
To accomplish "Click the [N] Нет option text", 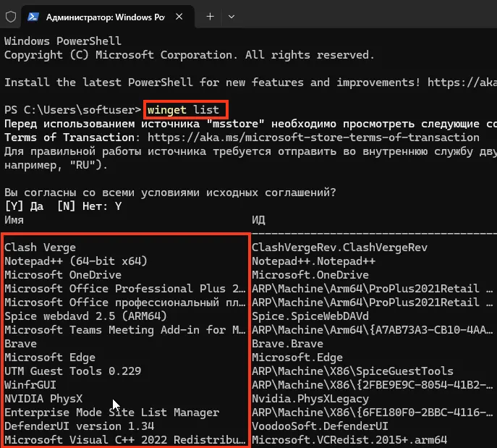I will point(82,206).
